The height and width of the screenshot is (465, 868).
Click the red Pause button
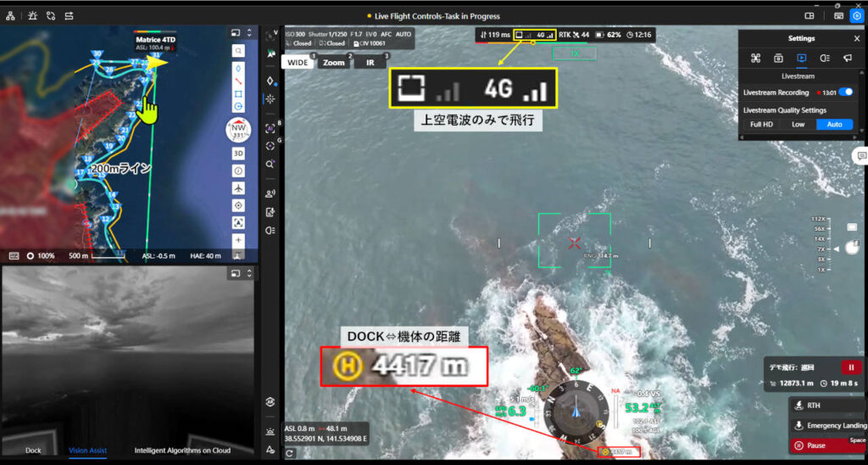(x=828, y=445)
